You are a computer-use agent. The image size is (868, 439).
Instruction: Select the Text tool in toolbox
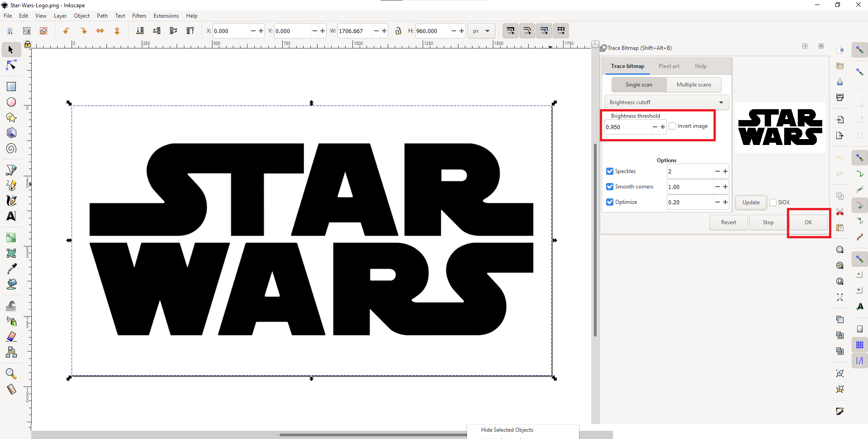coord(11,216)
